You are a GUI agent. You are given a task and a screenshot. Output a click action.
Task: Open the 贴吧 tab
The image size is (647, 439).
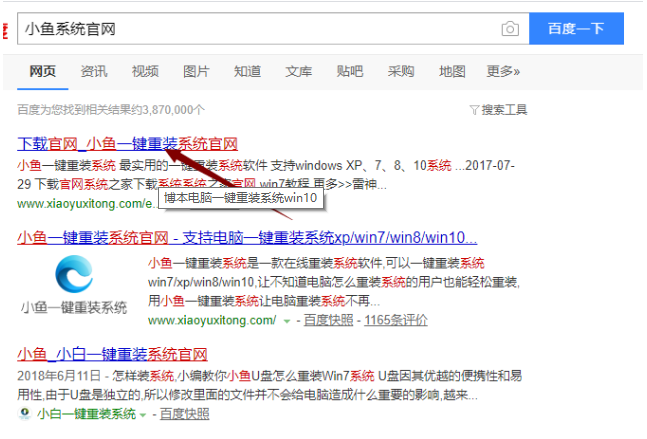349,72
